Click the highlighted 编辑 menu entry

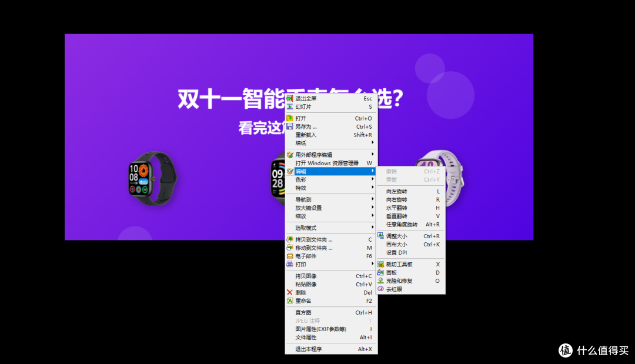[331, 171]
